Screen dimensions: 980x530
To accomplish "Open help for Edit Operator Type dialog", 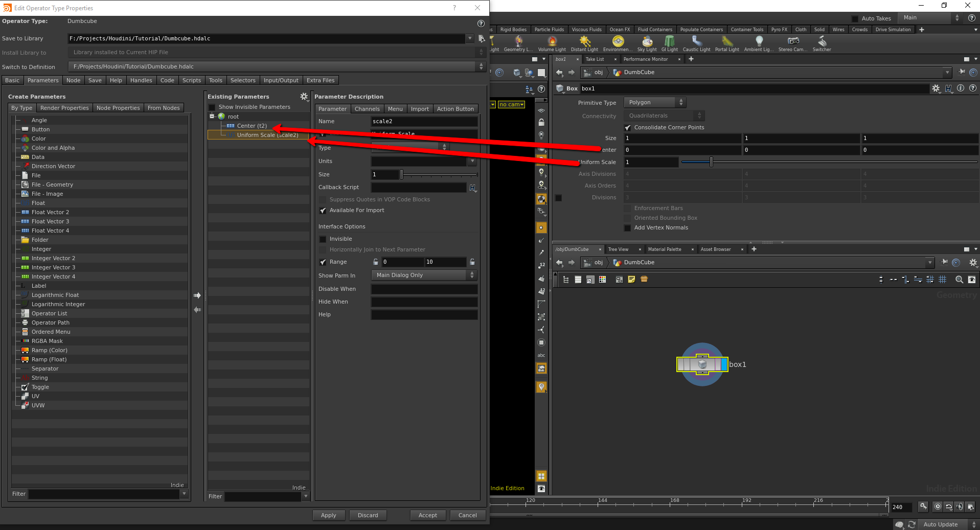I will (x=481, y=24).
